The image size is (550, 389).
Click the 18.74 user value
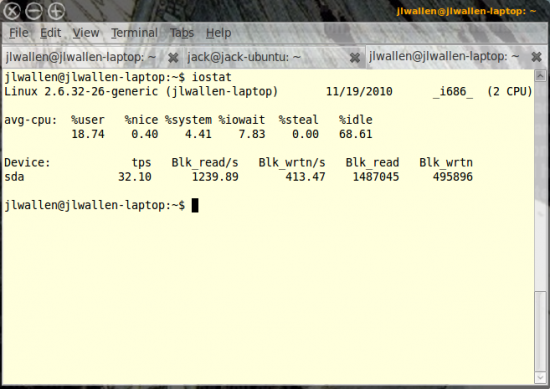(88, 134)
